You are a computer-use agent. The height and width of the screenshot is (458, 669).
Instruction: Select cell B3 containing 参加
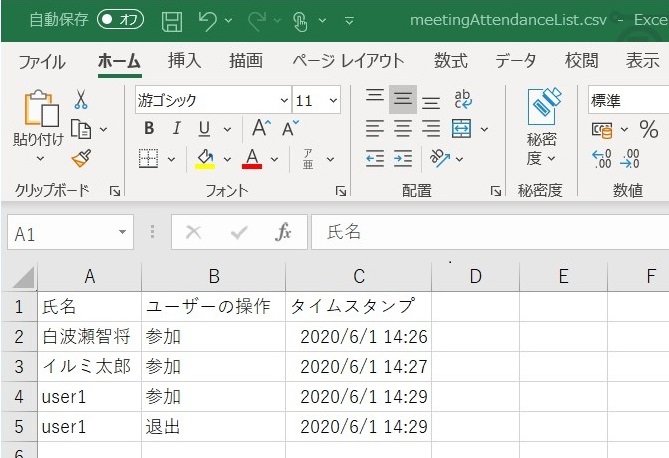tap(213, 366)
